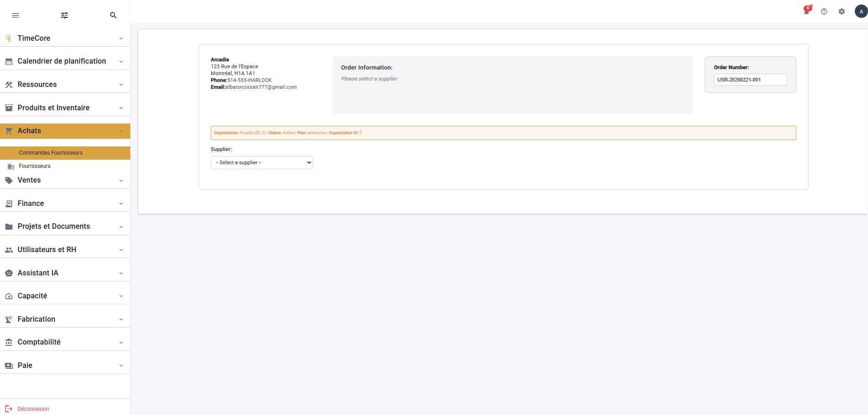Image resolution: width=868 pixels, height=415 pixels.
Task: Click the sidebar filter sliders icon
Action: coord(64,15)
